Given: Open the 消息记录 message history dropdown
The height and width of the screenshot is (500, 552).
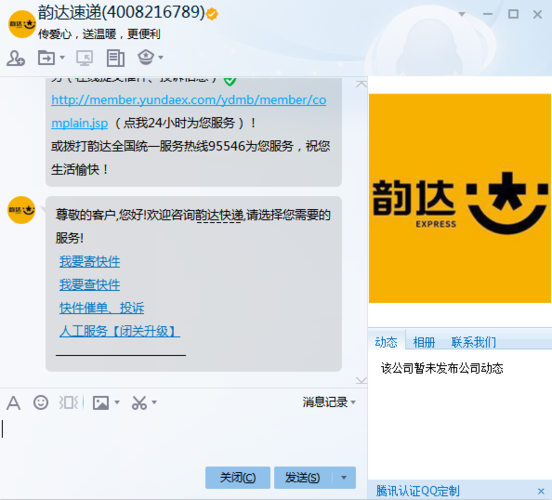Looking at the screenshot, I should coord(329,402).
